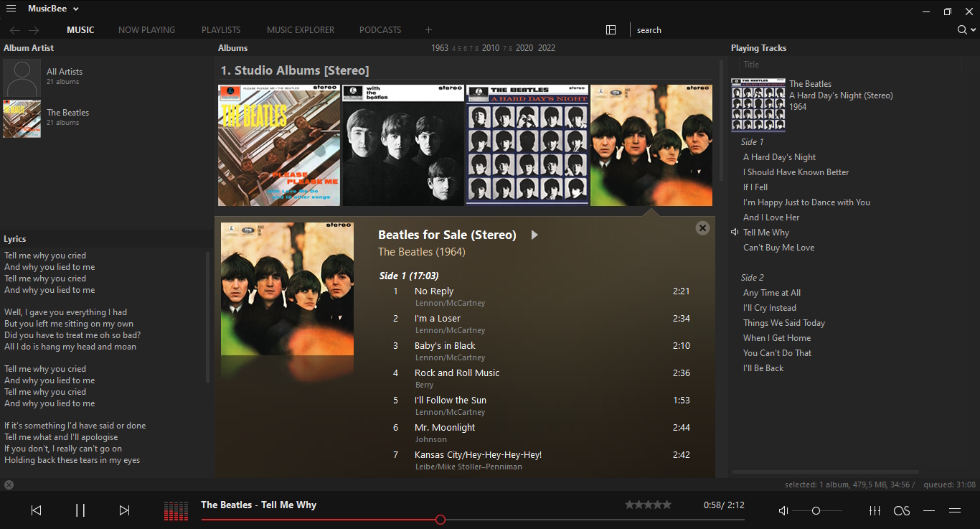Toggle repeat mode single-line icon
The height and width of the screenshot is (529, 980).
[x=929, y=511]
